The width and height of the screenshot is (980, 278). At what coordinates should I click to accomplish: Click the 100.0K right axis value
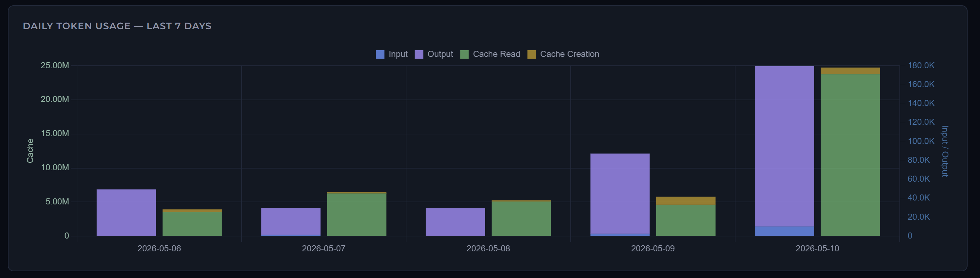[x=921, y=141]
